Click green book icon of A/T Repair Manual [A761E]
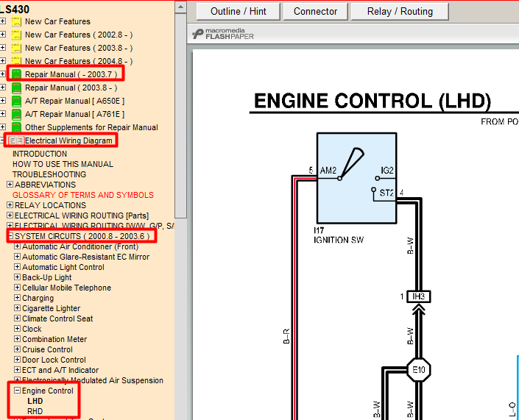The height and width of the screenshot is (420, 519). [x=16, y=115]
